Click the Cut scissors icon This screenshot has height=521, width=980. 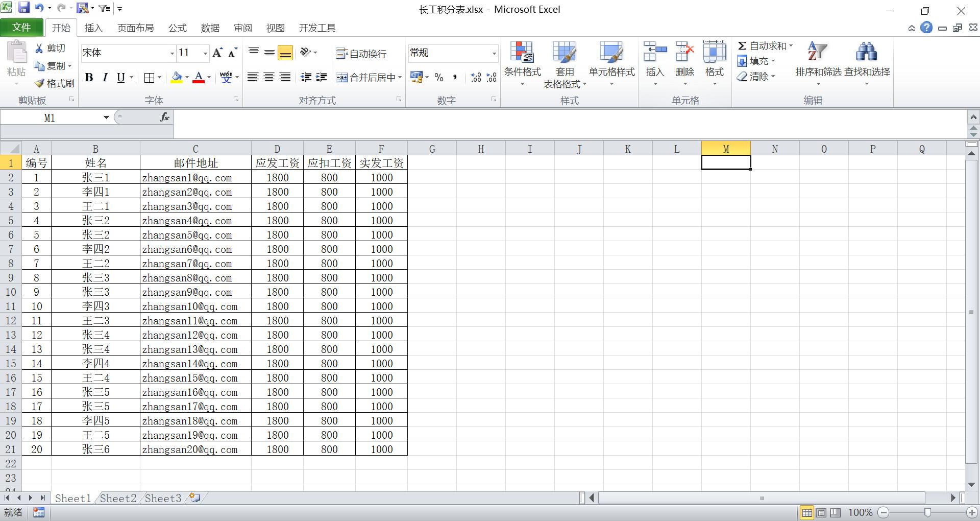[39, 48]
